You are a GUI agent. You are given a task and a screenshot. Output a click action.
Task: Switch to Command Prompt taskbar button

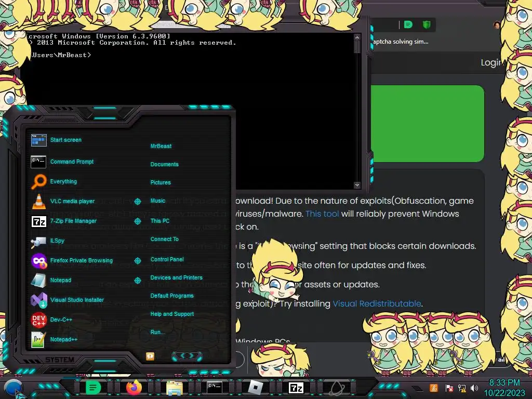point(215,387)
